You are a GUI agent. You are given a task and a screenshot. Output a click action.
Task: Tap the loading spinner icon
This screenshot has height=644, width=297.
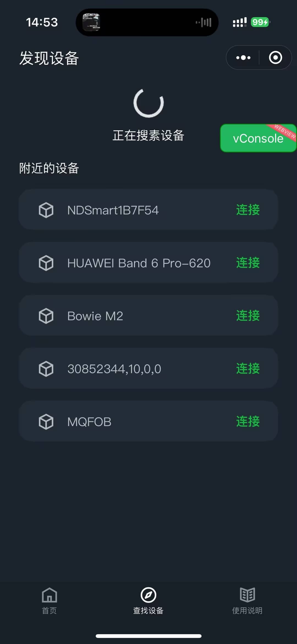pos(148,103)
